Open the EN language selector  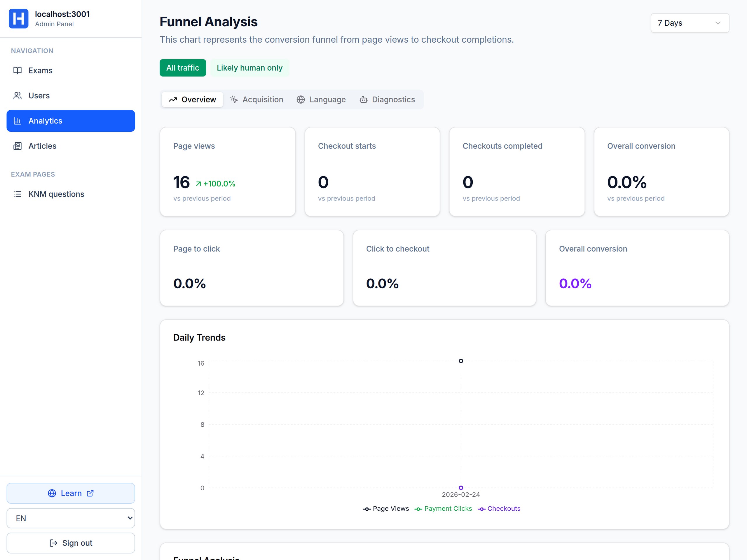[x=71, y=518]
